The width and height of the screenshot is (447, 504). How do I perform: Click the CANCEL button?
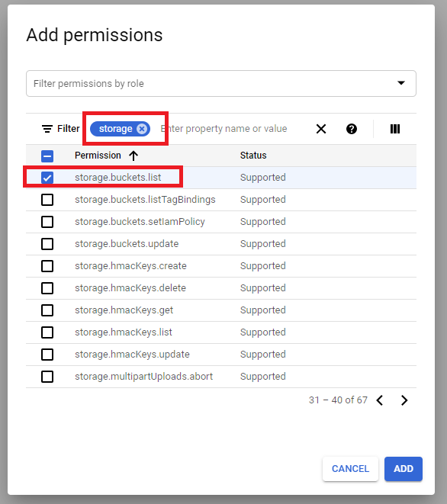coord(350,469)
